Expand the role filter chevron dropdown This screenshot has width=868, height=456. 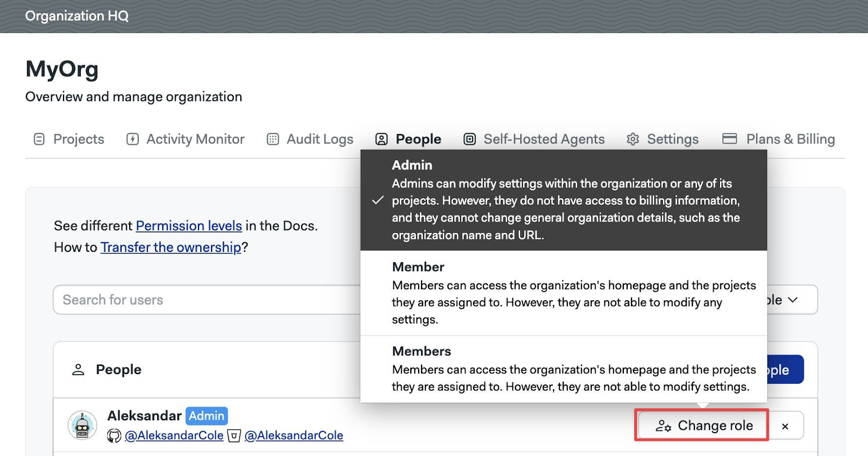pos(793,300)
